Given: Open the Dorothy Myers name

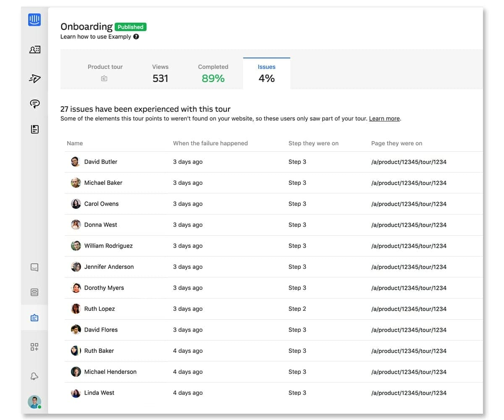Looking at the screenshot, I should click(104, 288).
